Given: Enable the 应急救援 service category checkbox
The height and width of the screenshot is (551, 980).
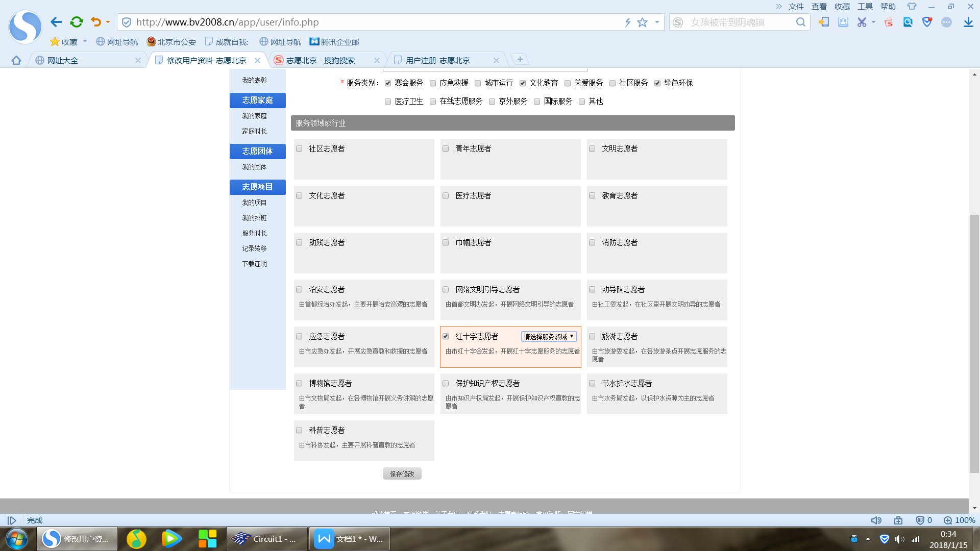Looking at the screenshot, I should pyautogui.click(x=433, y=83).
